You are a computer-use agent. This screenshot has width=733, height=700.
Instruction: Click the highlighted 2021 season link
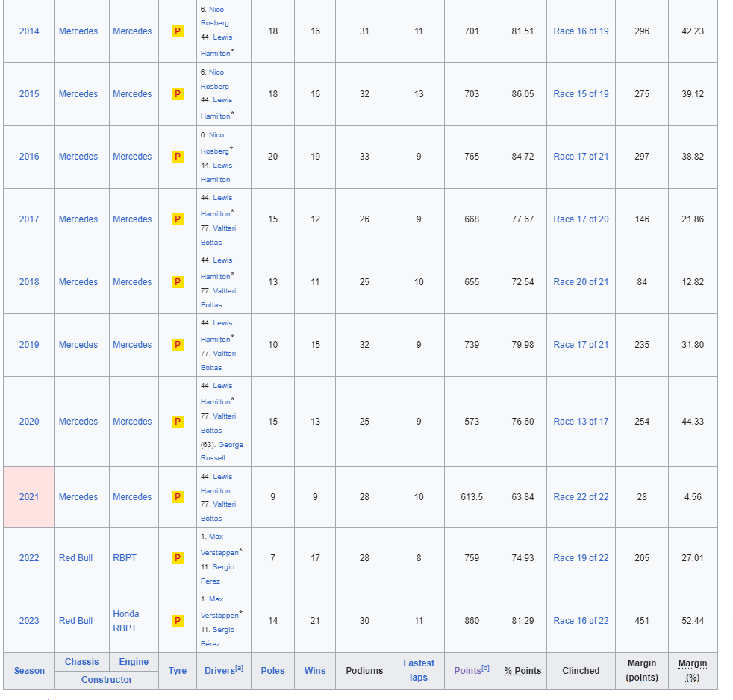click(x=29, y=497)
